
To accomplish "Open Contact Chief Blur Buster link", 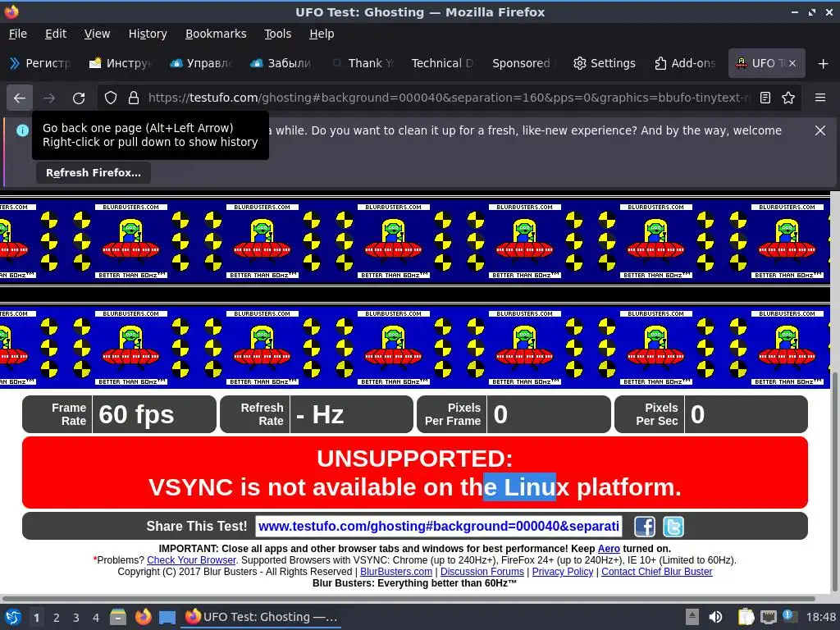I will click(657, 572).
